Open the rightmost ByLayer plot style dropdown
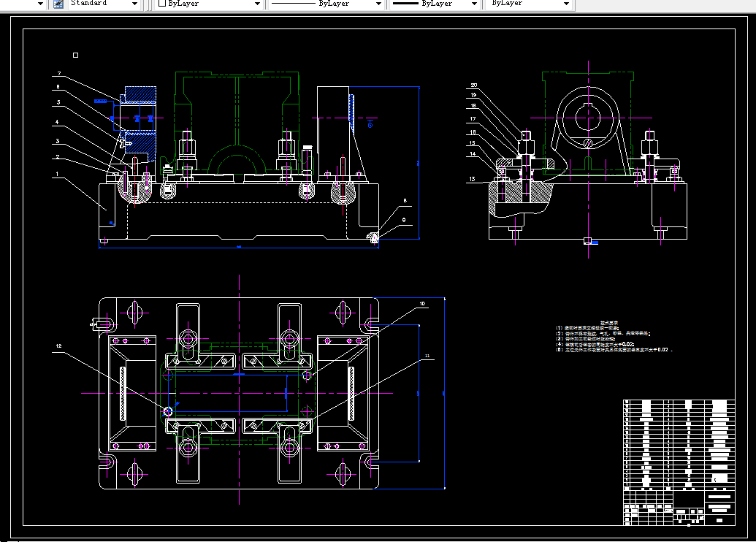The width and height of the screenshot is (756, 542). click(529, 4)
